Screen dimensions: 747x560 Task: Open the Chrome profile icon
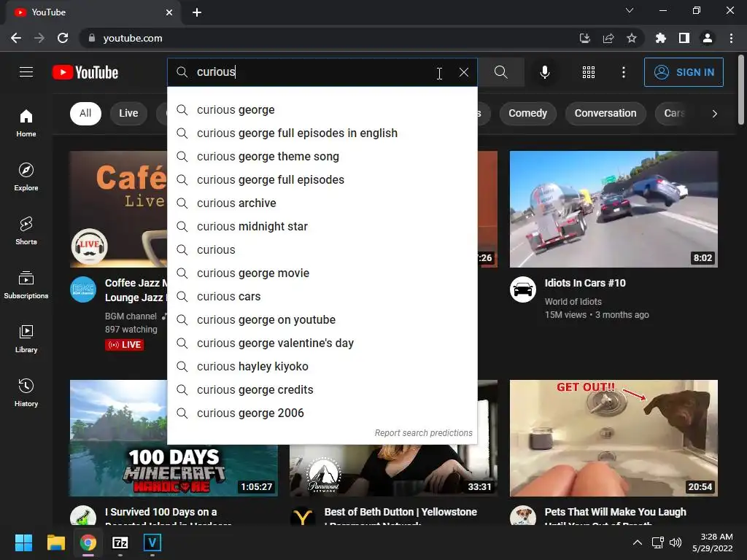pos(708,38)
